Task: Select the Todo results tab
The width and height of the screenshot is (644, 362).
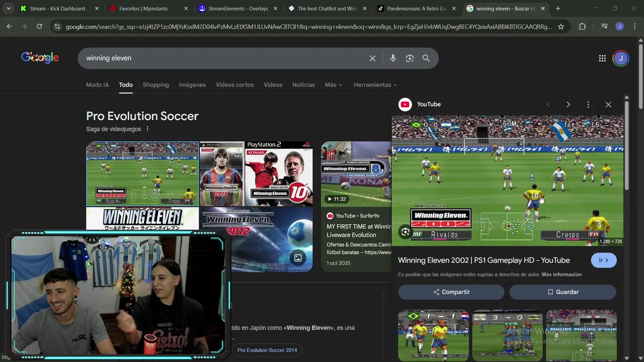Action: (x=126, y=85)
